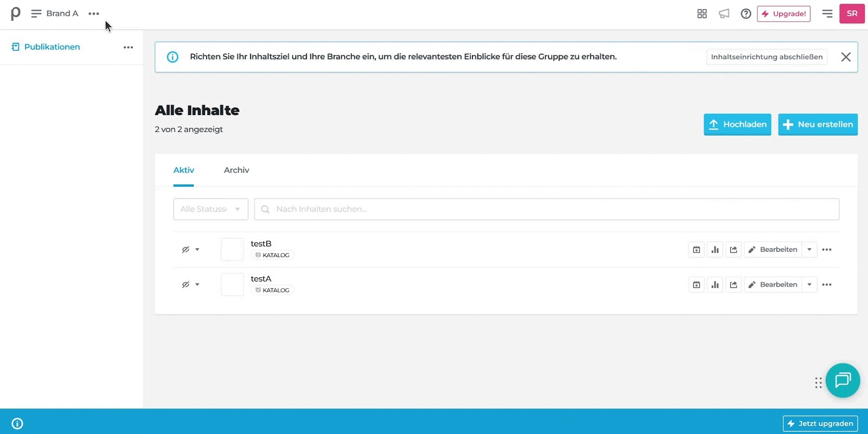
Task: Open more options menu for testA
Action: (x=827, y=285)
